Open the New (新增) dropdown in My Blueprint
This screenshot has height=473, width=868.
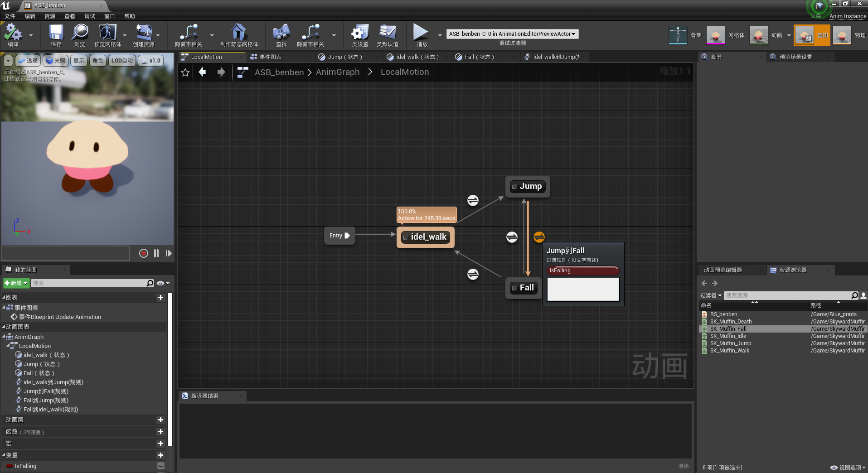tap(16, 283)
